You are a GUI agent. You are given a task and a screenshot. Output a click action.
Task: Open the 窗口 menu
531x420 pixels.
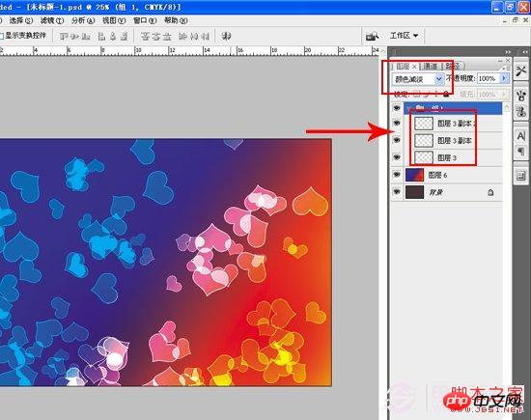tap(145, 20)
